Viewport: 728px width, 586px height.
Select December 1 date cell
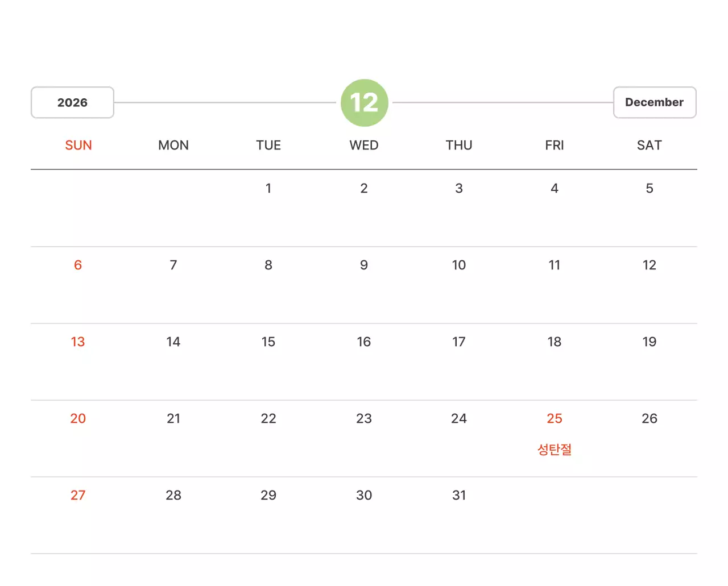[268, 189]
